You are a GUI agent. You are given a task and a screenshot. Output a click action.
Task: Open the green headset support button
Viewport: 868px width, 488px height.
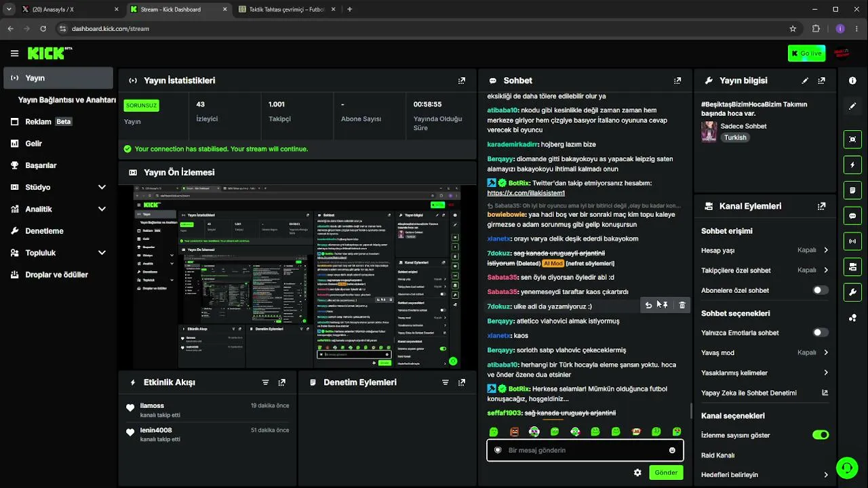point(846,468)
